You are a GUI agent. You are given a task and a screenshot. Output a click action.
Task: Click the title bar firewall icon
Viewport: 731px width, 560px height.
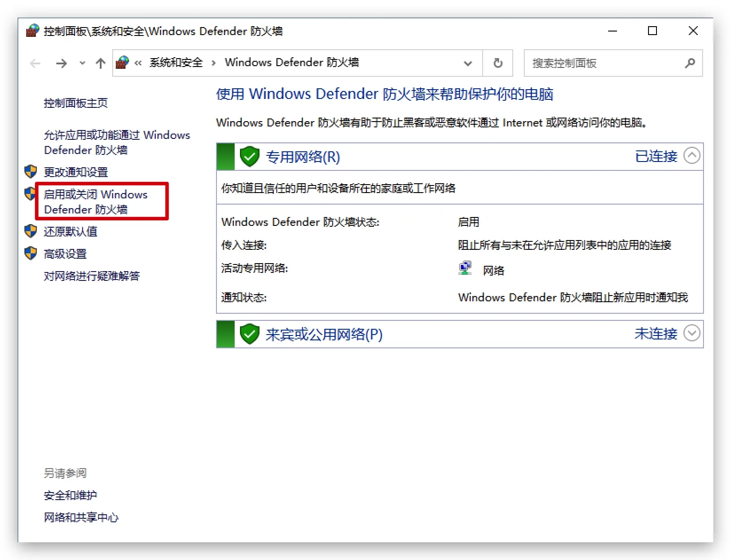(32, 31)
